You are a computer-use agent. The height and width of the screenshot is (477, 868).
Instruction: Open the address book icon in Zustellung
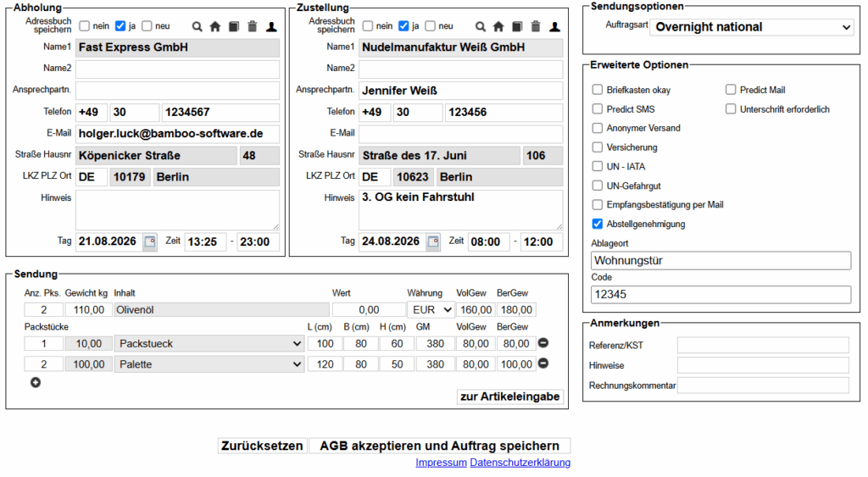[x=517, y=26]
